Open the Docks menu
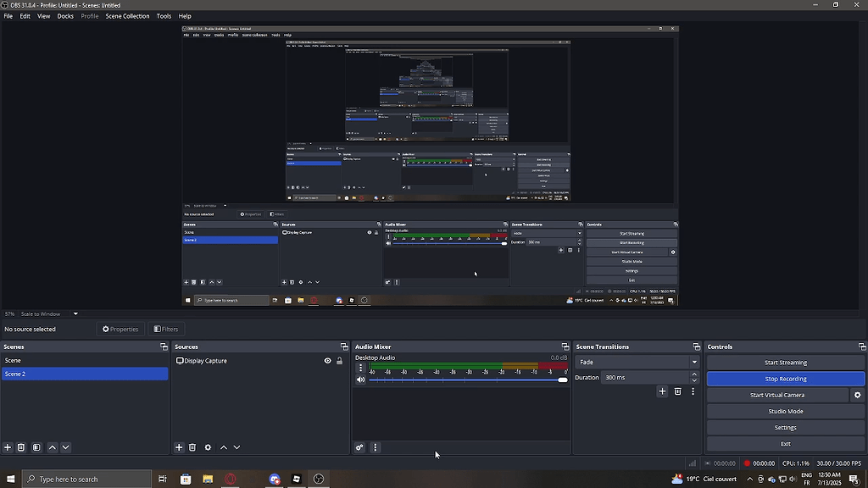Viewport: 868px width, 488px height. click(x=65, y=15)
